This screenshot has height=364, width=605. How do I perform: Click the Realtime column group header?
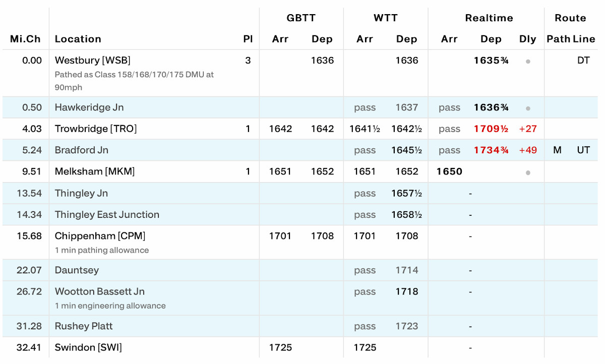489,18
